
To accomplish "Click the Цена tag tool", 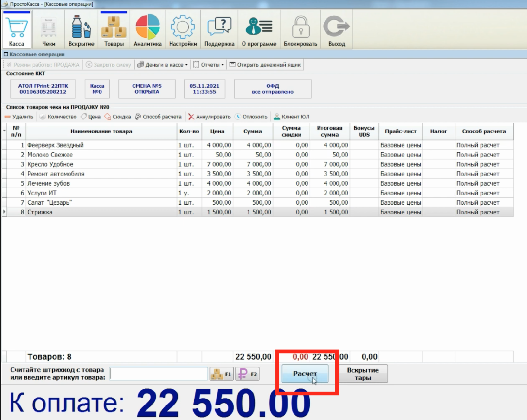I will tap(91, 117).
